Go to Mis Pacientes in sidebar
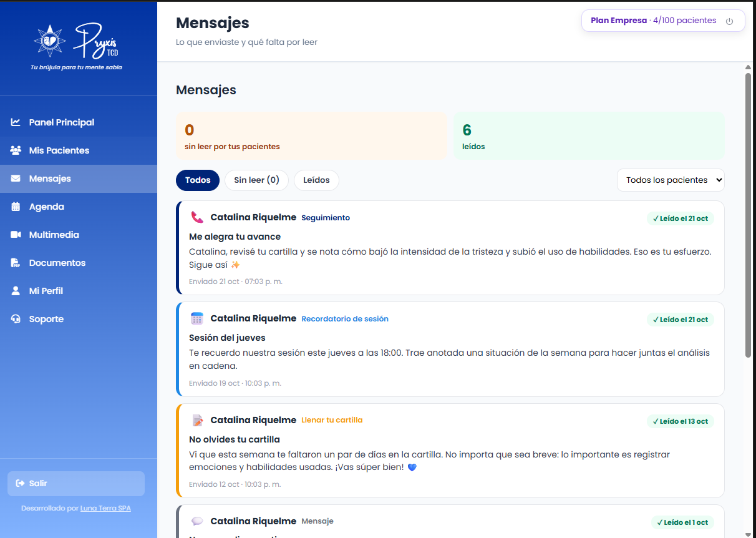756x538 pixels. point(79,150)
